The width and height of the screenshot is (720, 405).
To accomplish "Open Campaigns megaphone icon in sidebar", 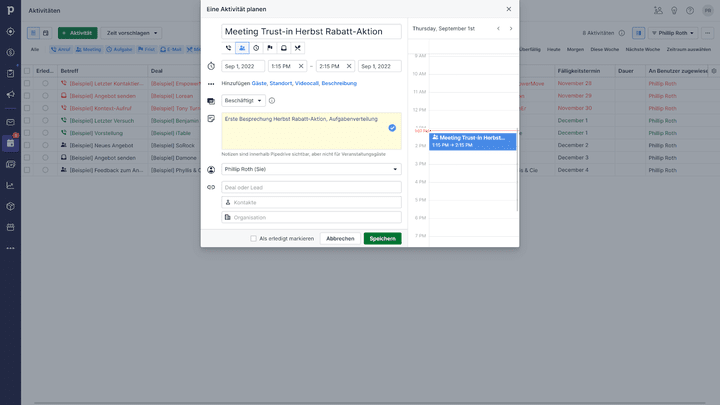I will [x=10, y=94].
